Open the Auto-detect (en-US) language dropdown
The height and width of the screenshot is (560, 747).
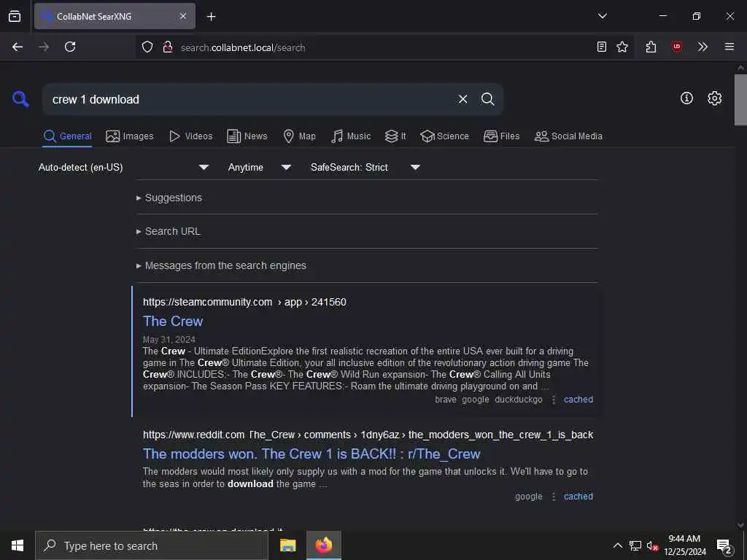pos(124,167)
